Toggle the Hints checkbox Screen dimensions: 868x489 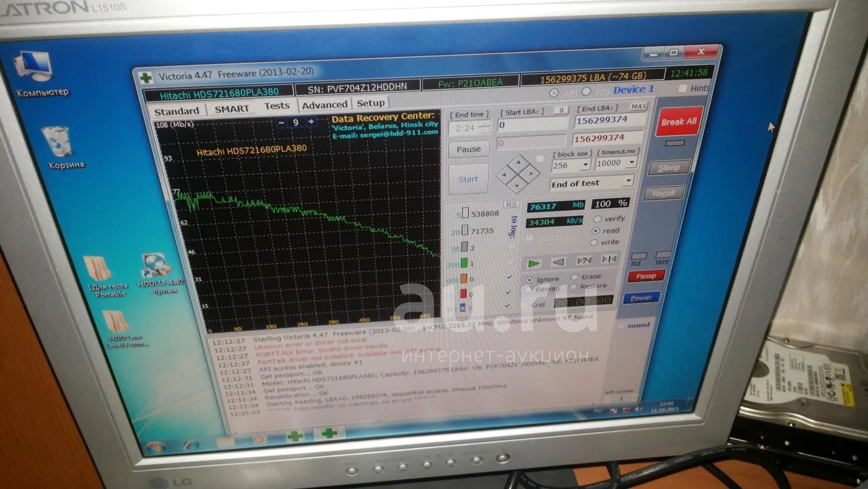[x=683, y=89]
